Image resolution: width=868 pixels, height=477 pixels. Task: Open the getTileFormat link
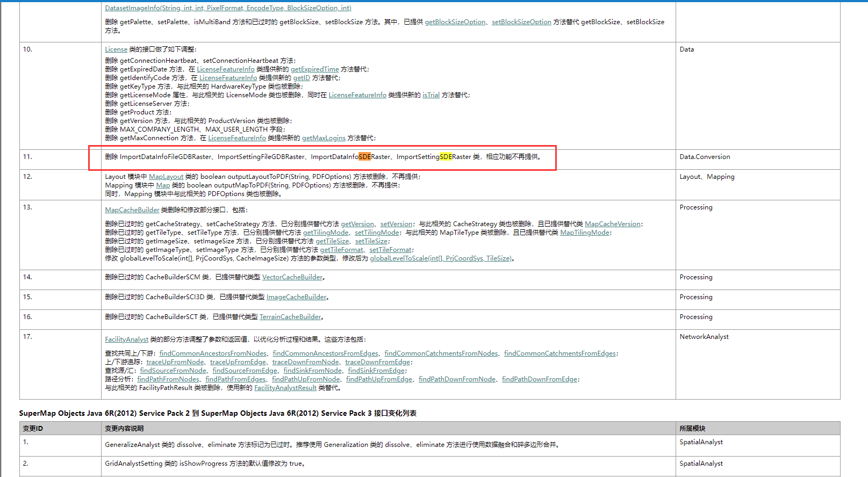tap(342, 250)
